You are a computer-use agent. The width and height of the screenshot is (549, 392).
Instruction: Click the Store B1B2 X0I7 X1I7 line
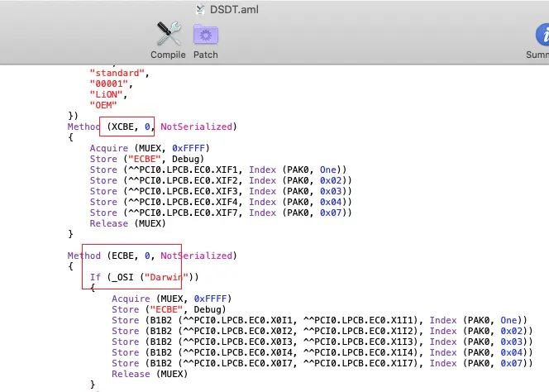tap(322, 364)
